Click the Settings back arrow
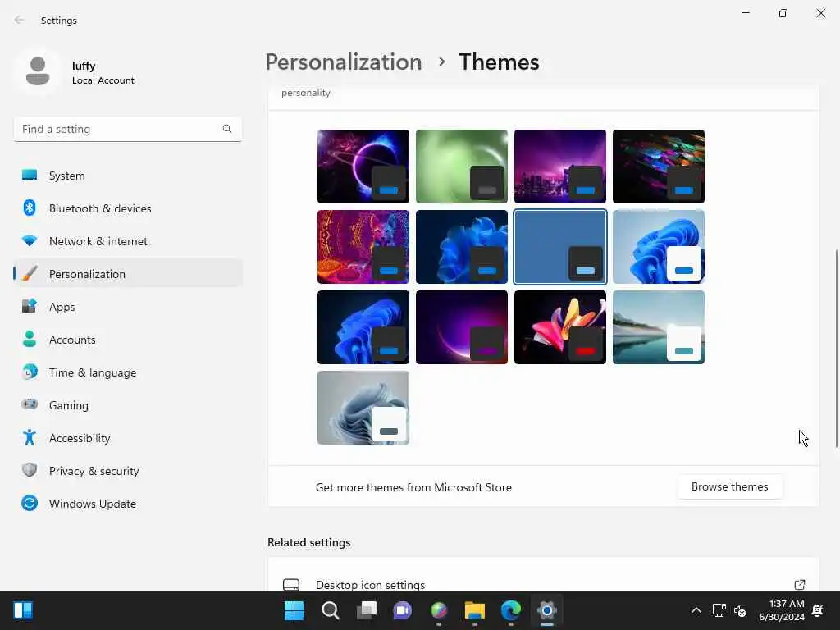840x630 pixels. pyautogui.click(x=20, y=20)
